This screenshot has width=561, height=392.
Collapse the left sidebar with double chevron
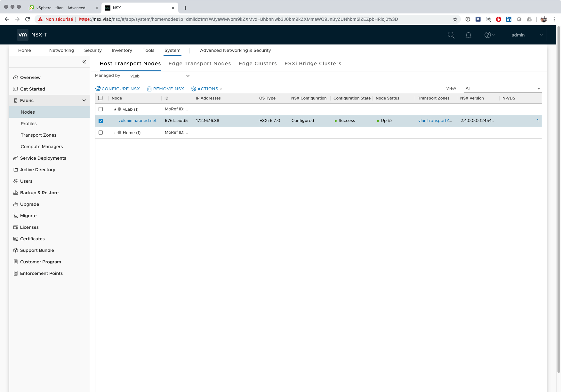pos(84,62)
